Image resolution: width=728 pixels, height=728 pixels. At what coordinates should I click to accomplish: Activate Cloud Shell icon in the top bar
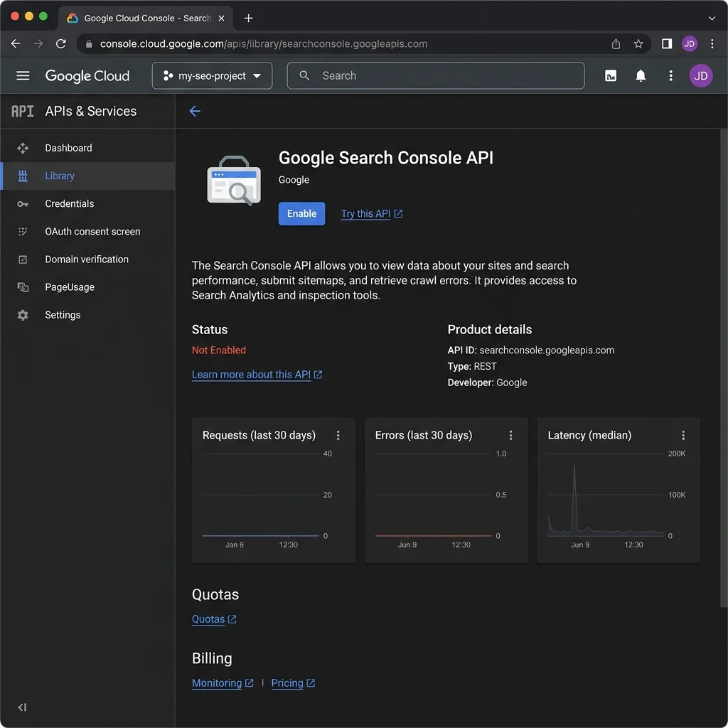611,75
